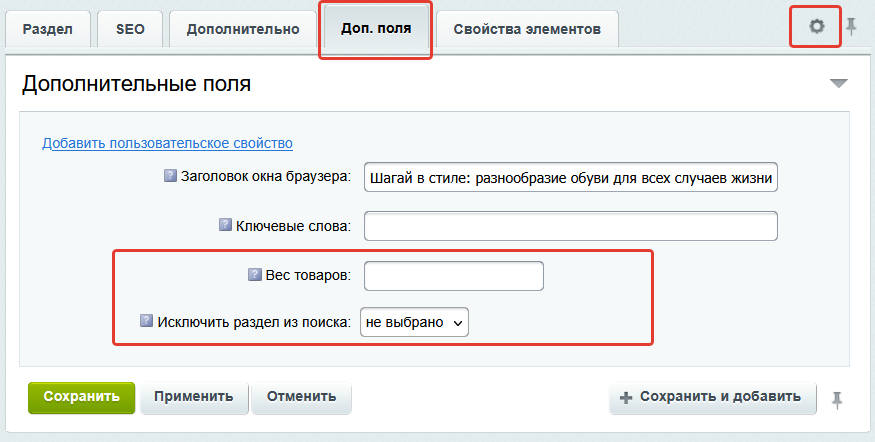Screen dimensions: 875x442
Task: Focus the Ключевые слова input field
Action: tap(571, 226)
